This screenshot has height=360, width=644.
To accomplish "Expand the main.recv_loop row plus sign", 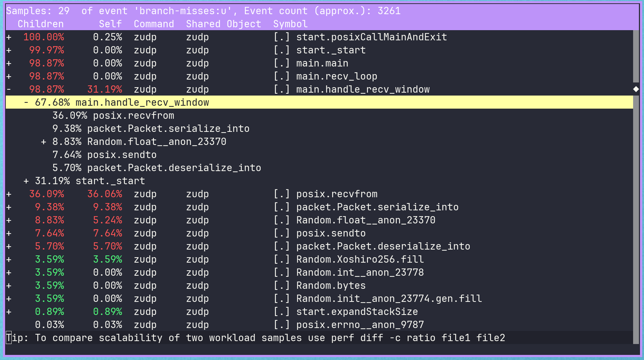I will pyautogui.click(x=9, y=76).
